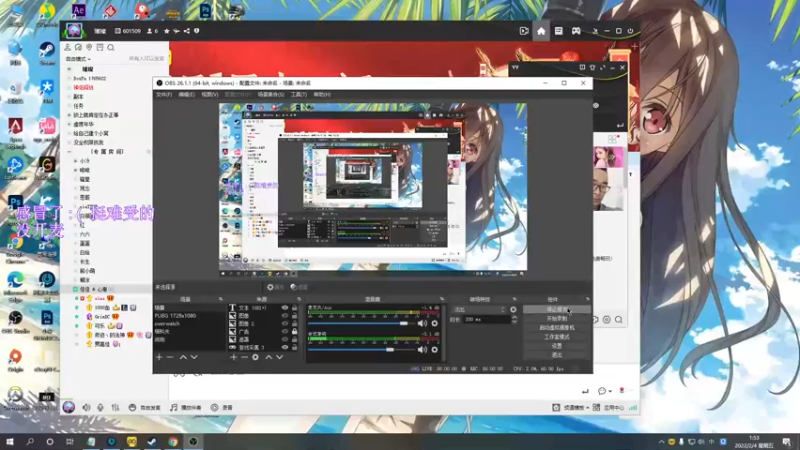Expand the 任务 channel in YY tree

tap(69, 106)
